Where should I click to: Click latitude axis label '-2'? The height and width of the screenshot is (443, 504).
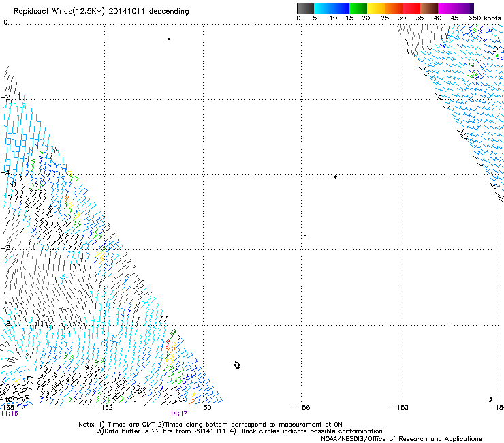coord(7,97)
